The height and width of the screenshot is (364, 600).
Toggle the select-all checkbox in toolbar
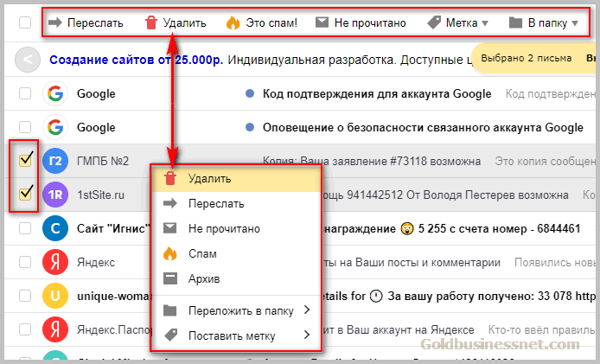click(x=25, y=22)
